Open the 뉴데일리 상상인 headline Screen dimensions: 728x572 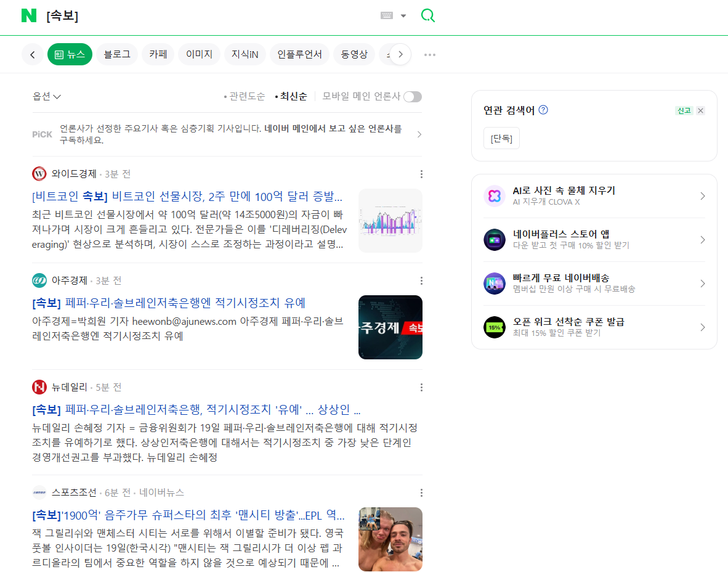pos(196,409)
